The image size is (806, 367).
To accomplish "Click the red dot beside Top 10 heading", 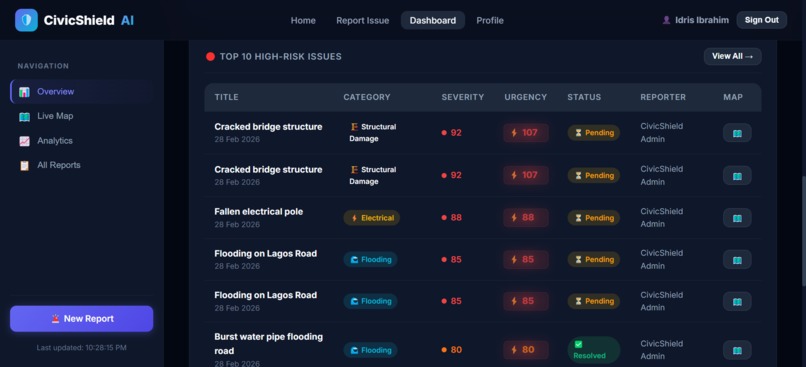I will (210, 57).
